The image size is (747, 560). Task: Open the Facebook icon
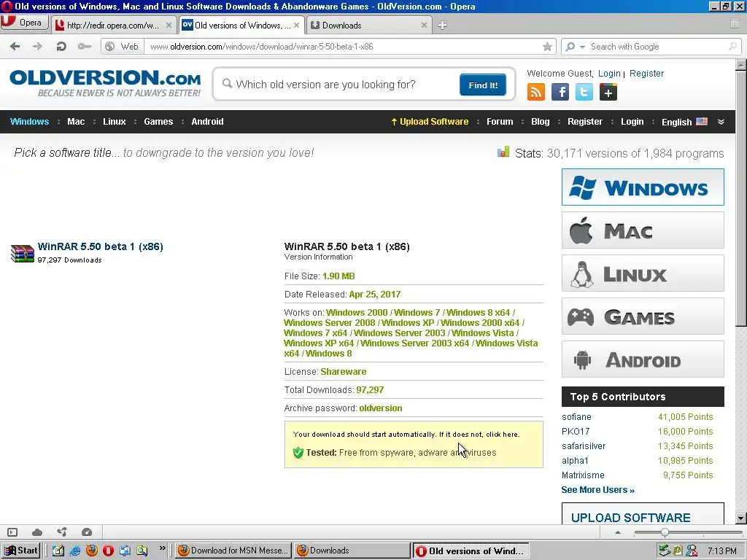click(560, 91)
